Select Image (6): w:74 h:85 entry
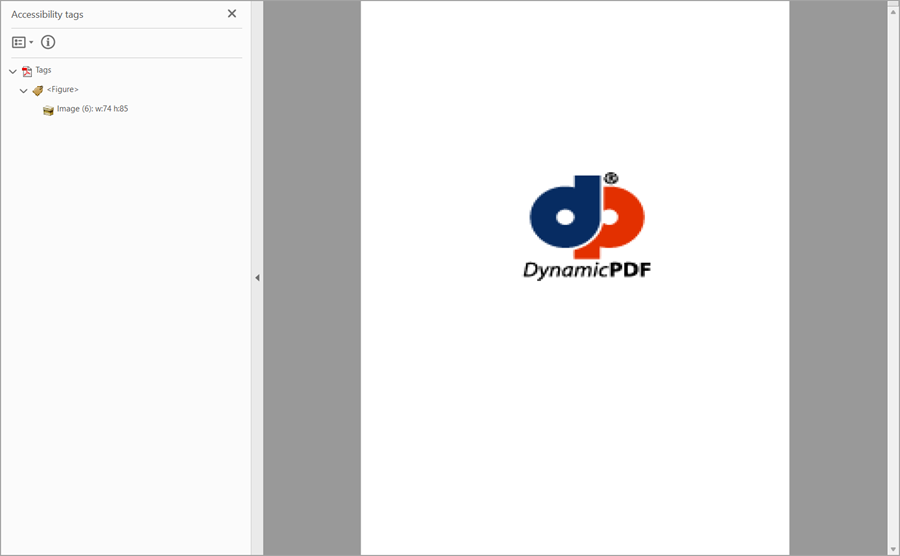900x556 pixels. tap(92, 109)
